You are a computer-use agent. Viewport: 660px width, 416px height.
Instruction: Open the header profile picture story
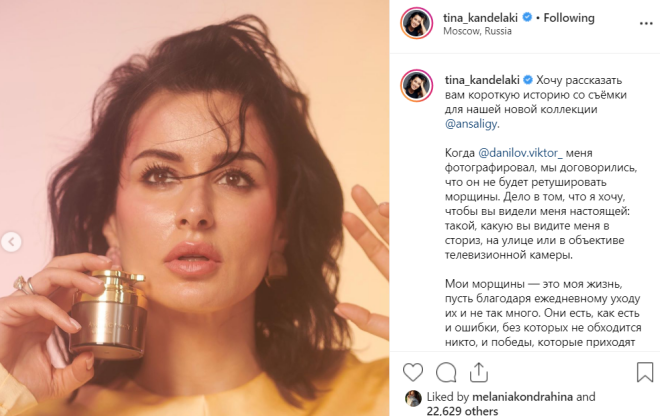coord(416,23)
